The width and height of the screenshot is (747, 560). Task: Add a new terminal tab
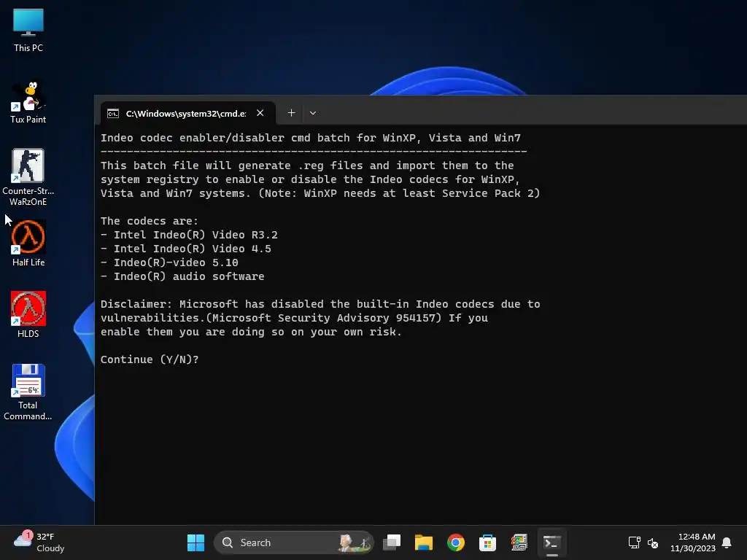coord(291,113)
